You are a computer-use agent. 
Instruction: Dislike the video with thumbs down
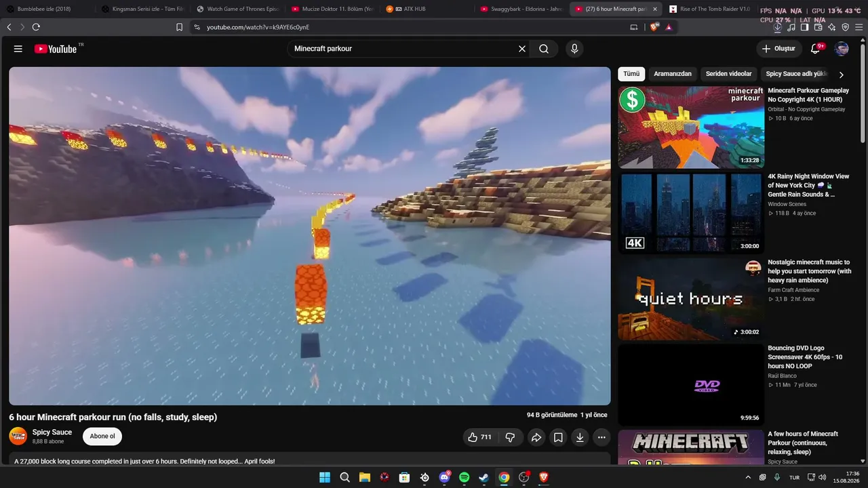point(510,437)
